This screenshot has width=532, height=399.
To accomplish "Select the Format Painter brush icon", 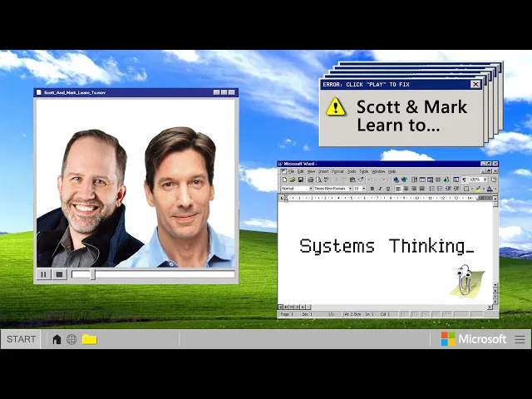I will (361, 180).
